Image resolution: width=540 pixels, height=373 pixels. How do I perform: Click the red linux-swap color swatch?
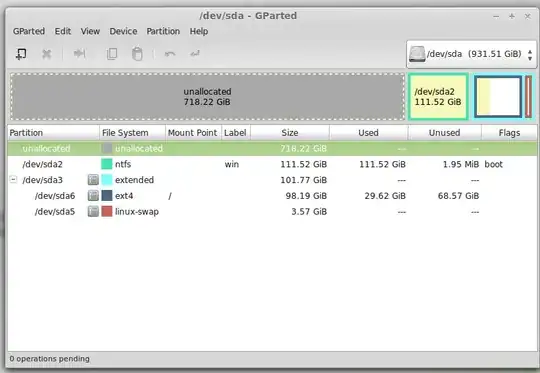pyautogui.click(x=107, y=211)
